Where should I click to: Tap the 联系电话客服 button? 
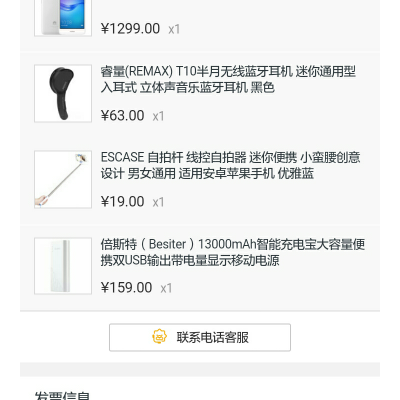pyautogui.click(x=200, y=337)
